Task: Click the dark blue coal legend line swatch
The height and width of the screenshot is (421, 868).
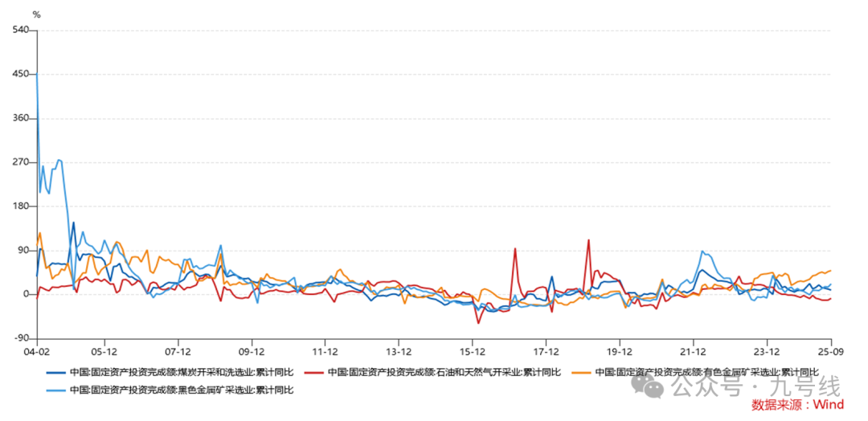Action: (55, 372)
